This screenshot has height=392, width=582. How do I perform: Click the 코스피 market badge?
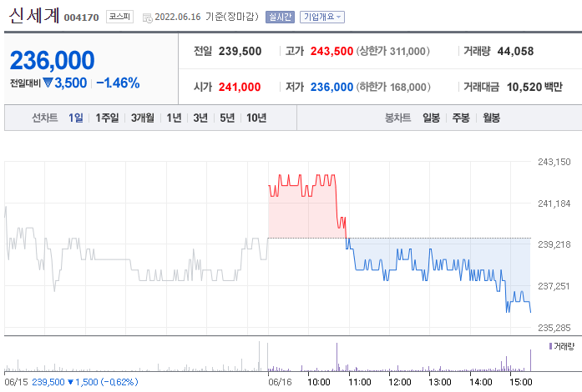pos(119,17)
